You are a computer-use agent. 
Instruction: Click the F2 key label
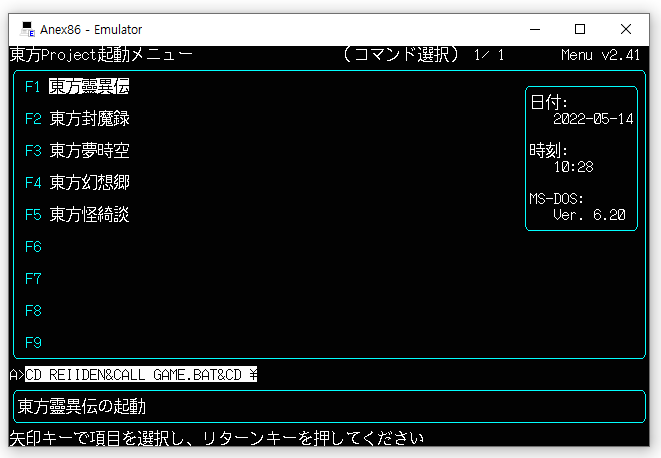33,119
